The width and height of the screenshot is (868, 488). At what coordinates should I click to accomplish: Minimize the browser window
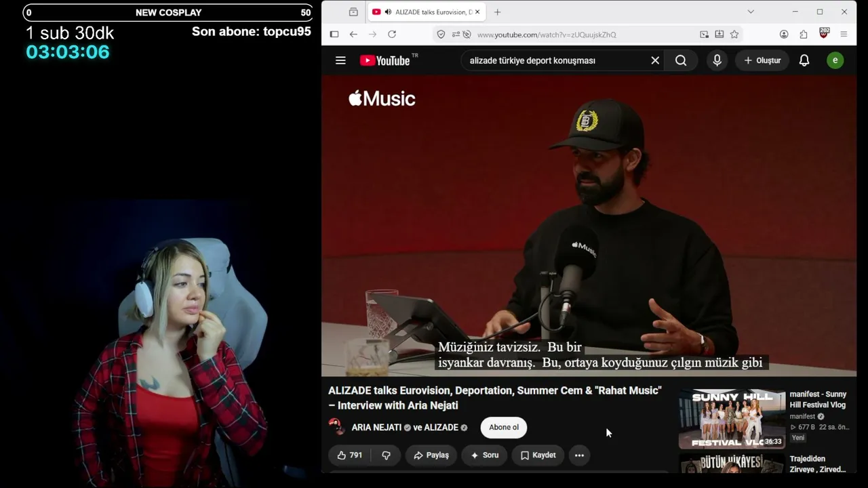point(795,12)
